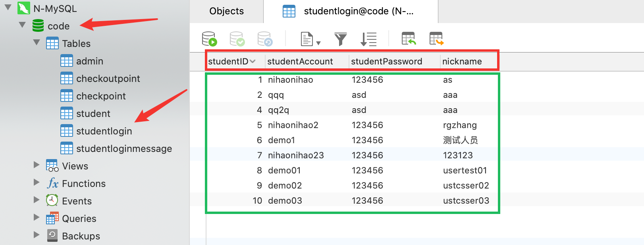Viewport: 644px width, 245px height.
Task: Select the checkoutpoint table
Action: click(108, 78)
